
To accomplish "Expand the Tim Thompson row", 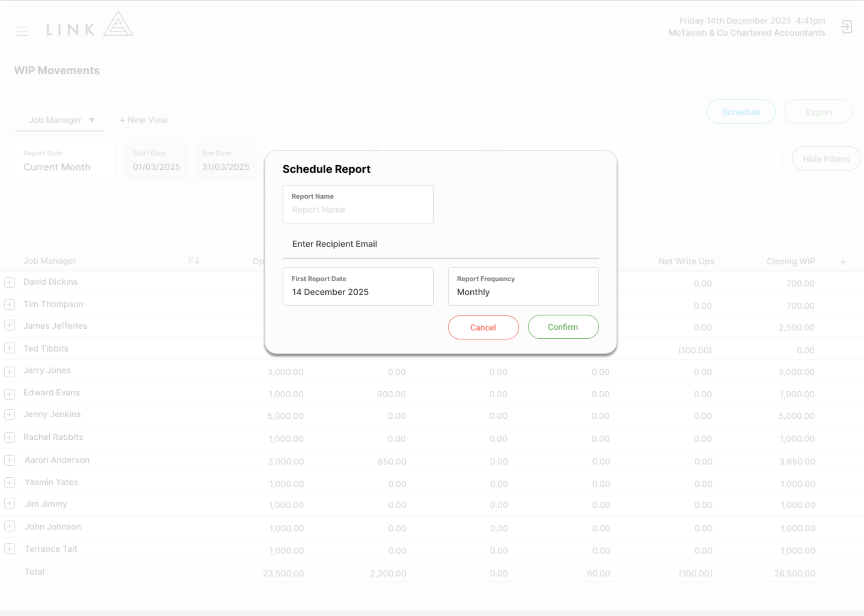I will click(x=10, y=304).
